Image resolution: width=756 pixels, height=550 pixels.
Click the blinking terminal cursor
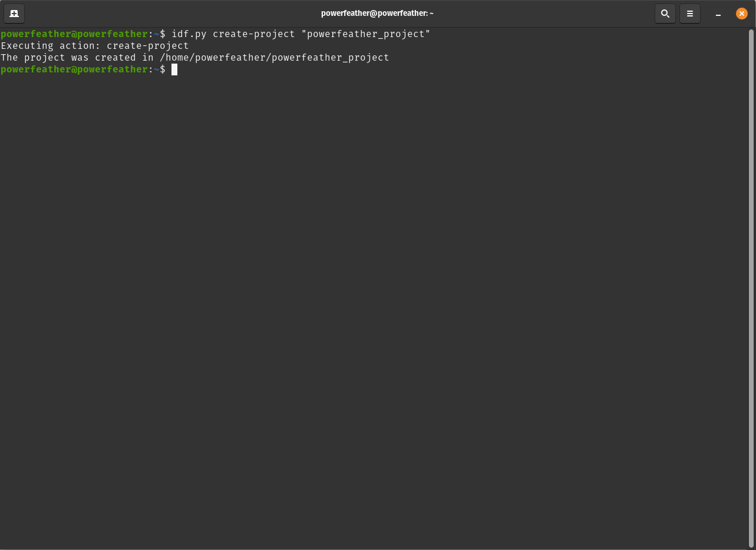coord(174,69)
